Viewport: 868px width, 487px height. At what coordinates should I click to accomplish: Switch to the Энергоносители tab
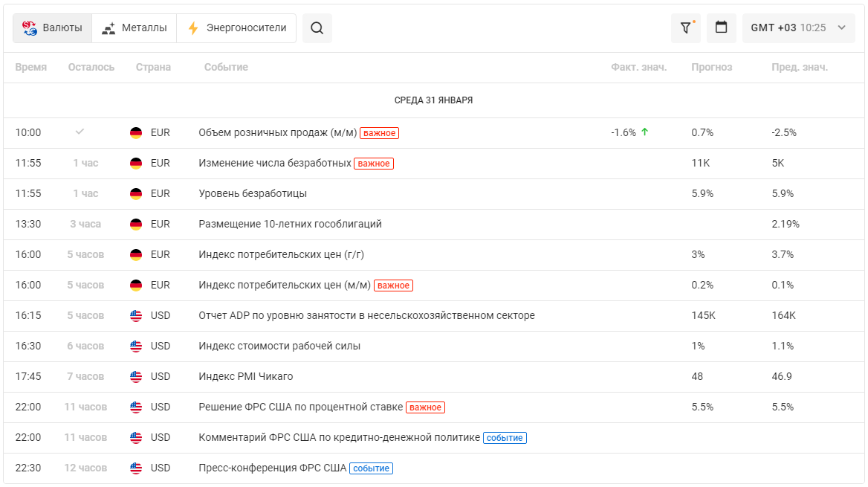point(236,28)
